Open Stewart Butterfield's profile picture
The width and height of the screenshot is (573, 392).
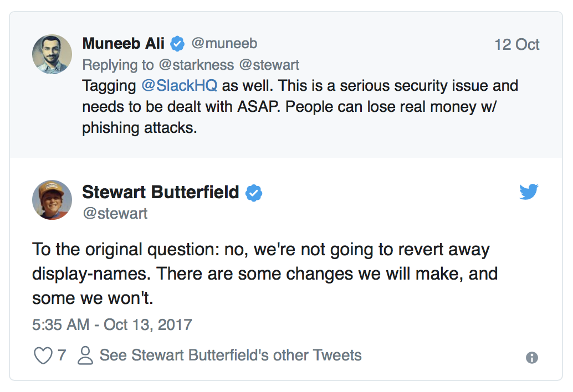[x=52, y=200]
